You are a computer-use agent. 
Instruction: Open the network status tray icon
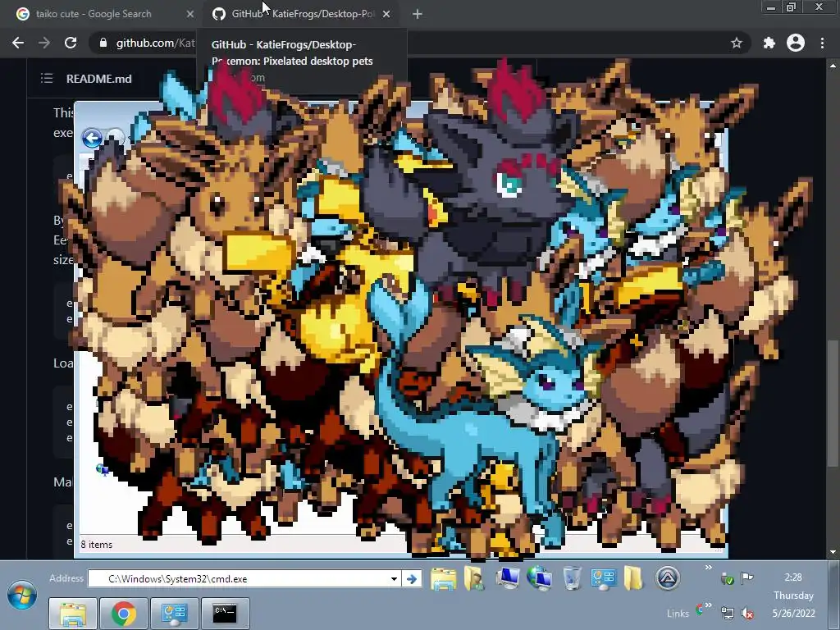tap(727, 613)
